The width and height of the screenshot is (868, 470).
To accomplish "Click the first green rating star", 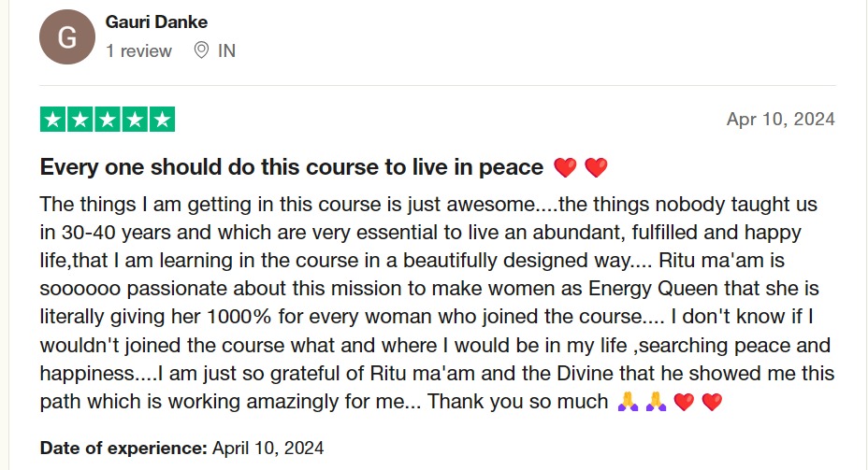I will [x=53, y=120].
